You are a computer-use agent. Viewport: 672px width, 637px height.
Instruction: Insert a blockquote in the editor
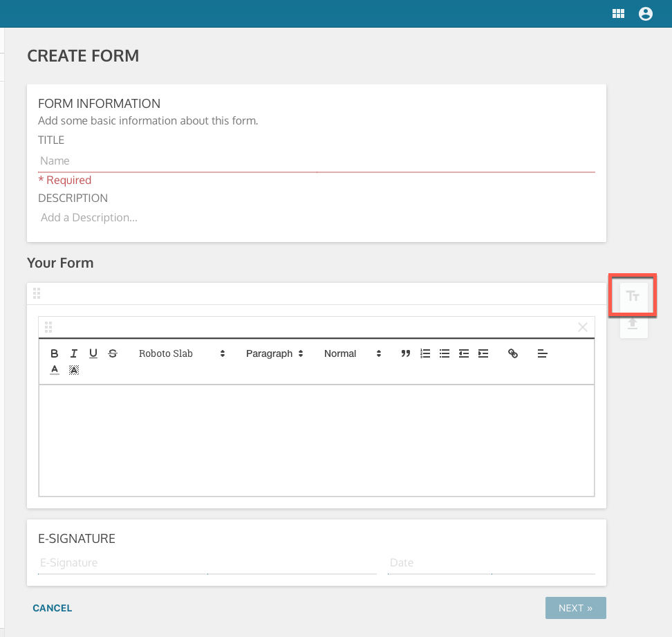click(406, 353)
